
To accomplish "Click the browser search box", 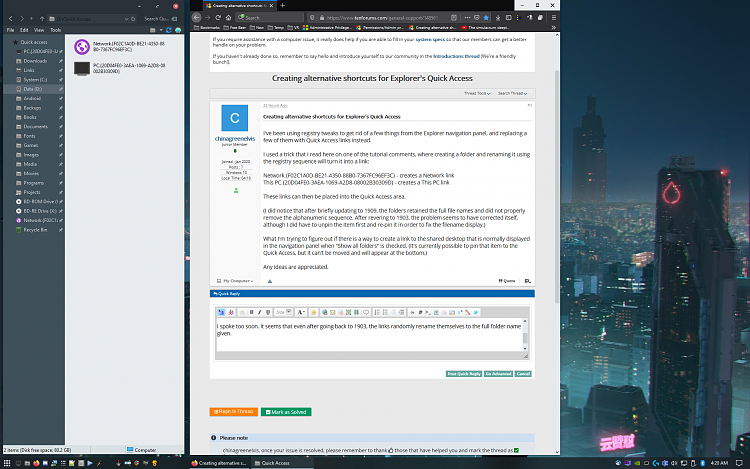I will tap(269, 18).
